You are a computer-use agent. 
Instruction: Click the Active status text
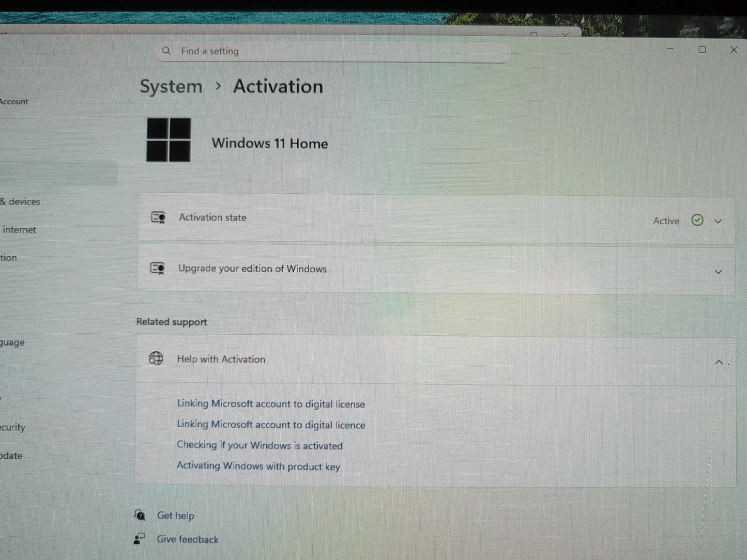(x=666, y=221)
